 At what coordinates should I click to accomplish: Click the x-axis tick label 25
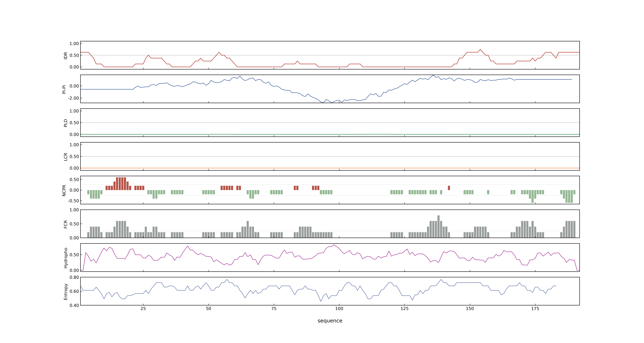143,309
